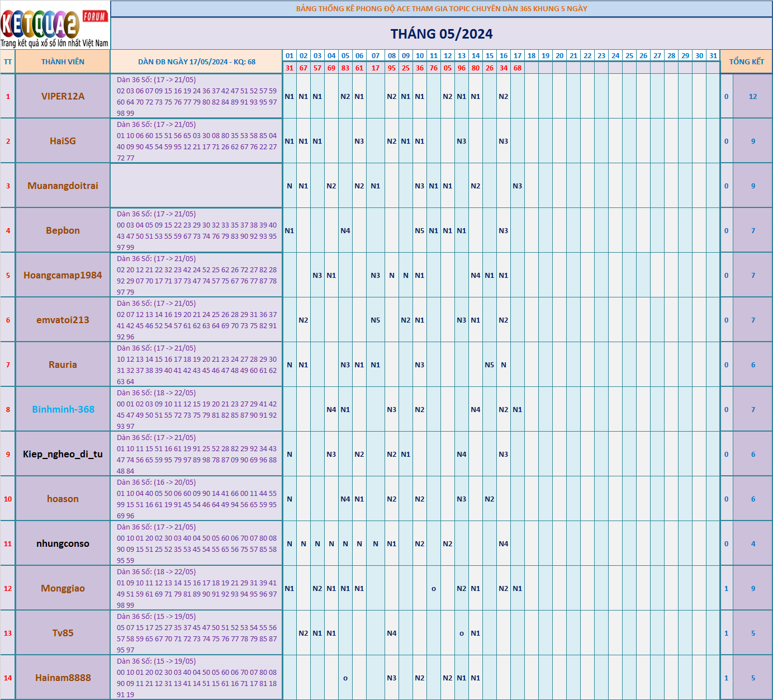
Task: Select member name Kiep_ngheo_di_tu
Action: [63, 454]
